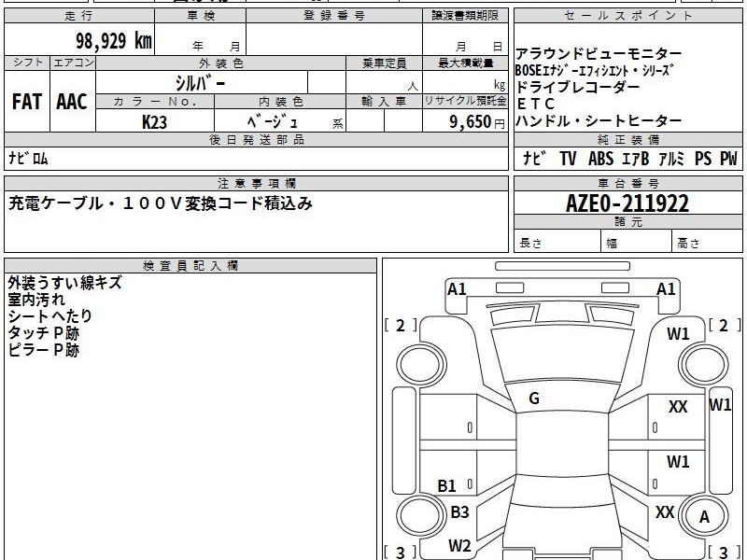
Task: Click the 注意事項欄 header
Action: coord(256,183)
